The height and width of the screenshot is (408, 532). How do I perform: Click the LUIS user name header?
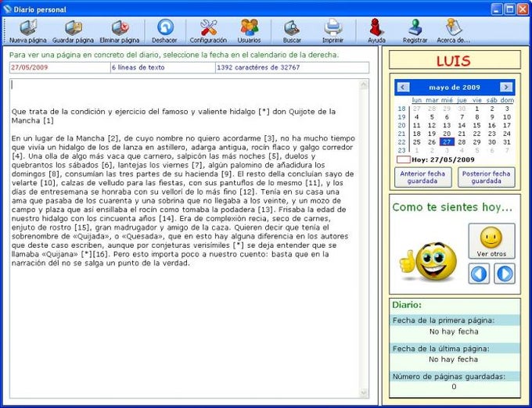pos(455,60)
